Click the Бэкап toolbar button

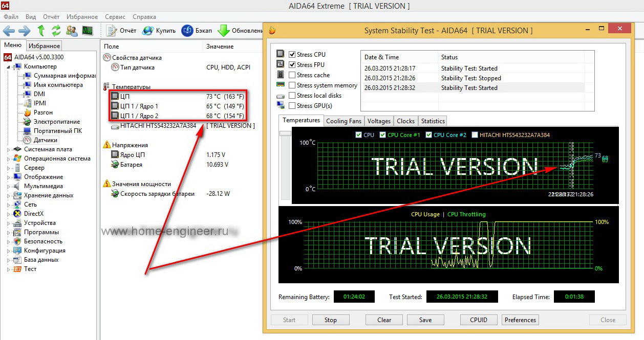[x=197, y=30]
